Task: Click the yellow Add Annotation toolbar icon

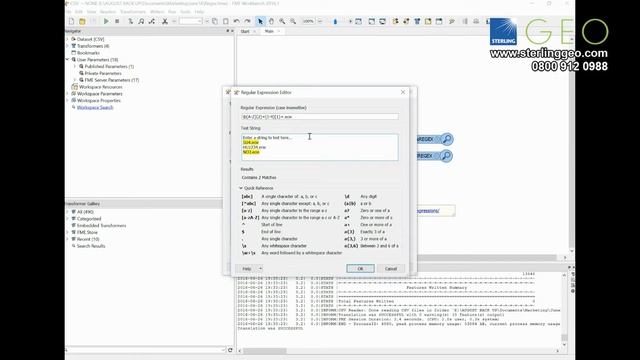Action: click(428, 21)
